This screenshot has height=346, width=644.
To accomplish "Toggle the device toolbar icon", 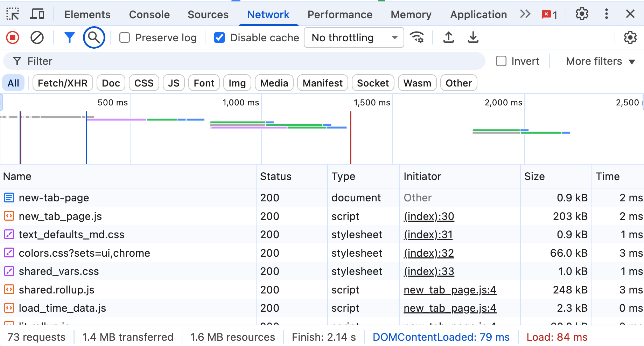I will click(37, 14).
